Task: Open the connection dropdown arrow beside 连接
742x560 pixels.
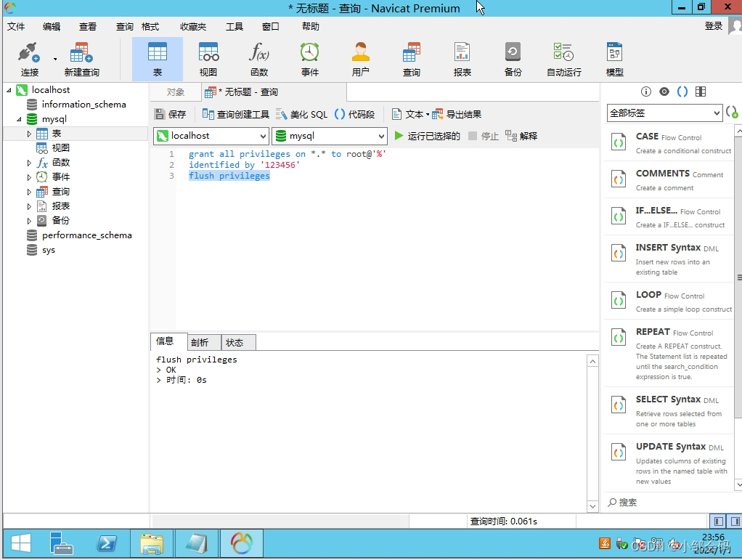Action: (x=55, y=59)
